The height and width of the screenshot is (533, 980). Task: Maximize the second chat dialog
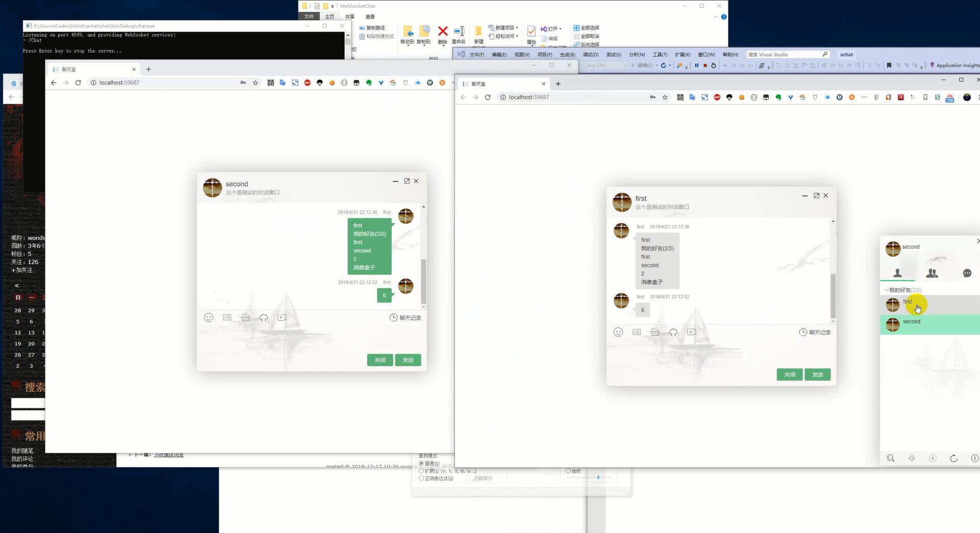(x=407, y=181)
